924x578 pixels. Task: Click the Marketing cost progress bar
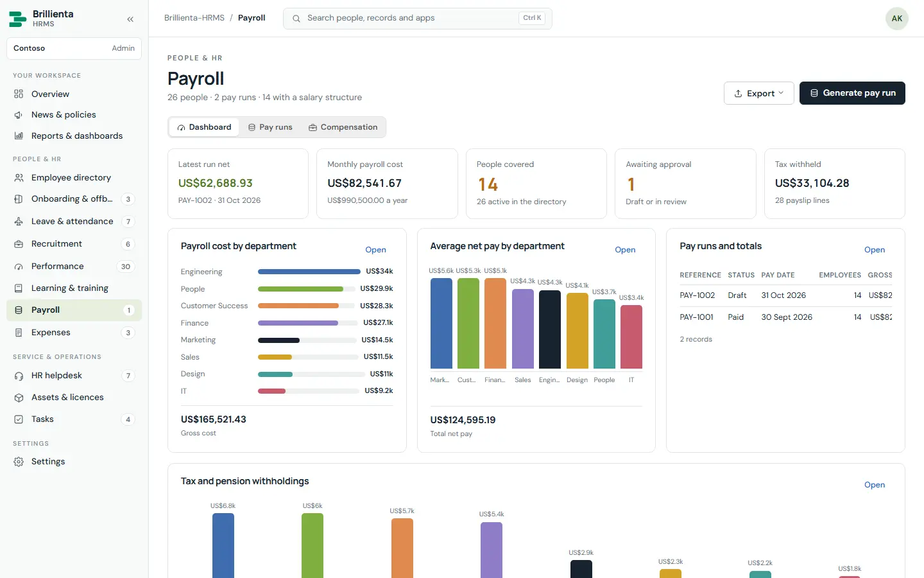(307, 340)
